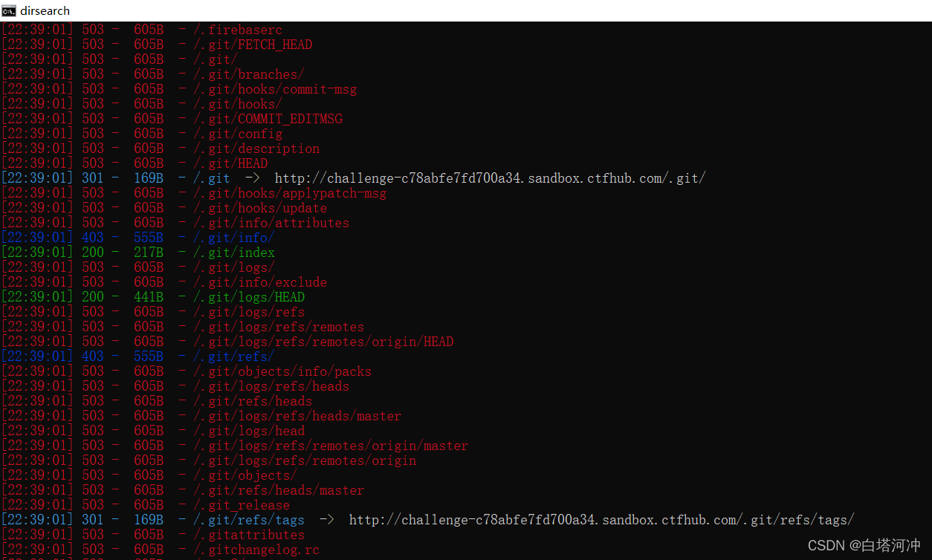Select the dirsearch window title text

click(x=45, y=10)
